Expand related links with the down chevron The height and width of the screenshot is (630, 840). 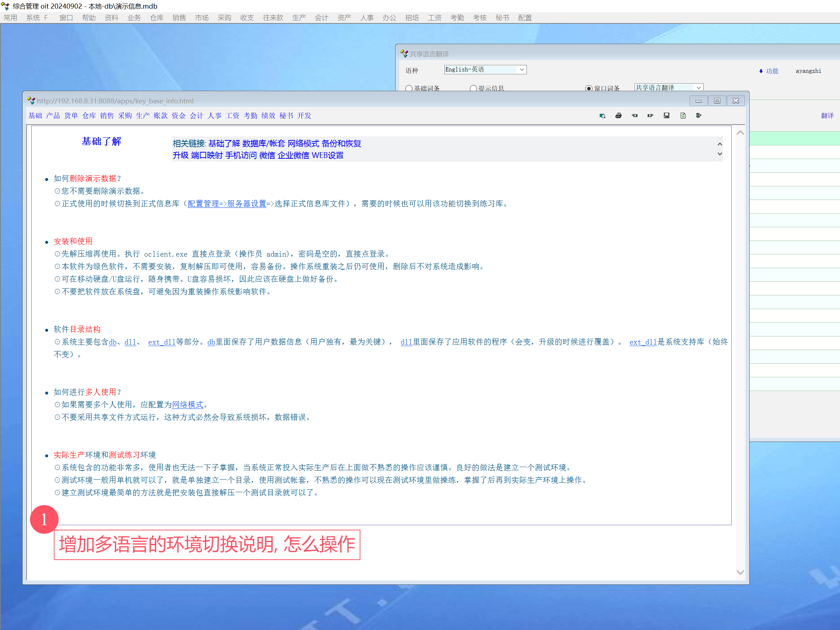click(x=719, y=154)
